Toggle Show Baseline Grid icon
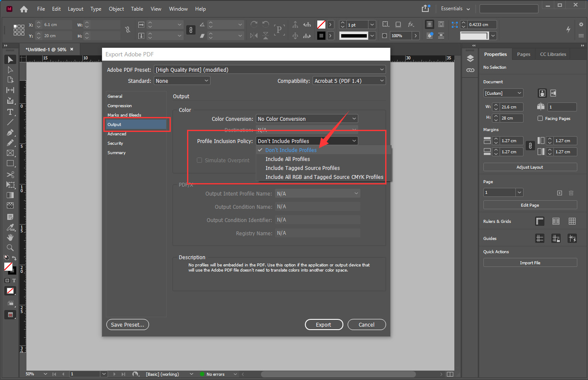 pyautogui.click(x=556, y=221)
